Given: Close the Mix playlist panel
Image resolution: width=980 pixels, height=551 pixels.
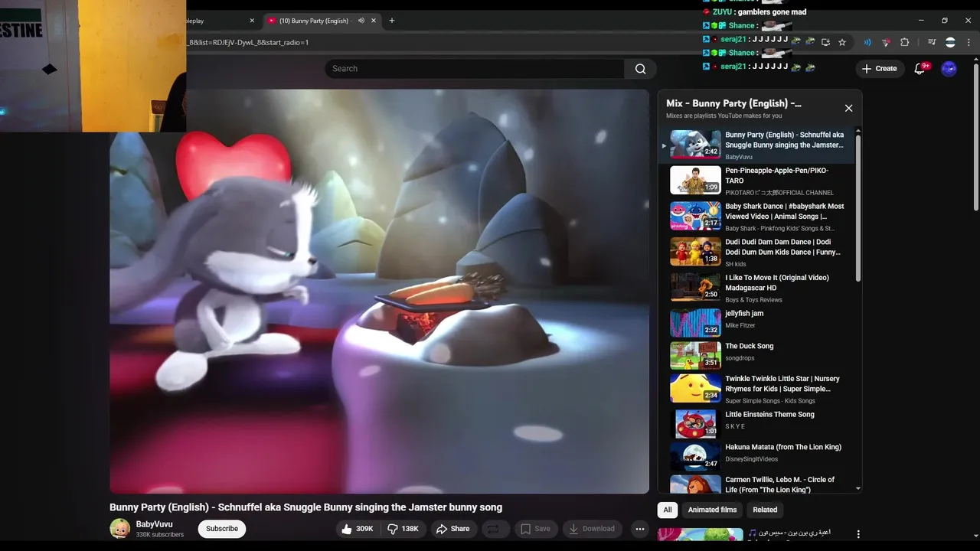Looking at the screenshot, I should coord(848,108).
